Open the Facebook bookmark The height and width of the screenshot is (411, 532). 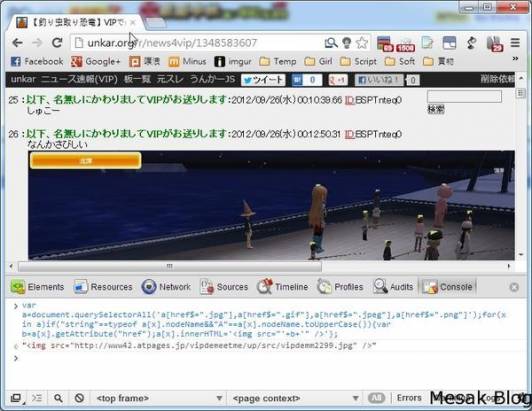coord(37,61)
